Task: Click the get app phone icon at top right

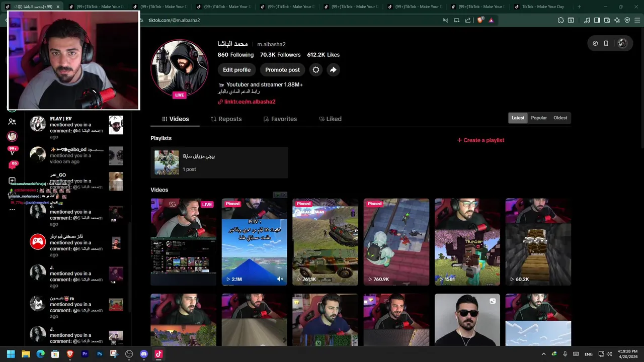Action: pos(606,43)
